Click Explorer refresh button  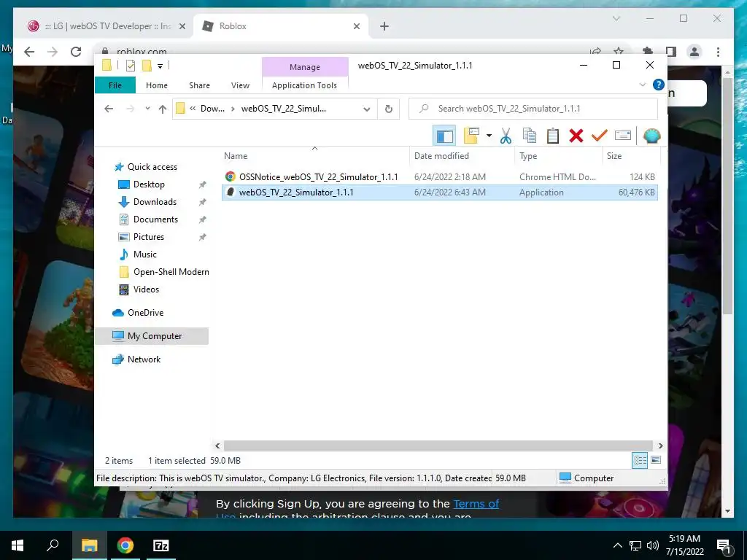[389, 109]
